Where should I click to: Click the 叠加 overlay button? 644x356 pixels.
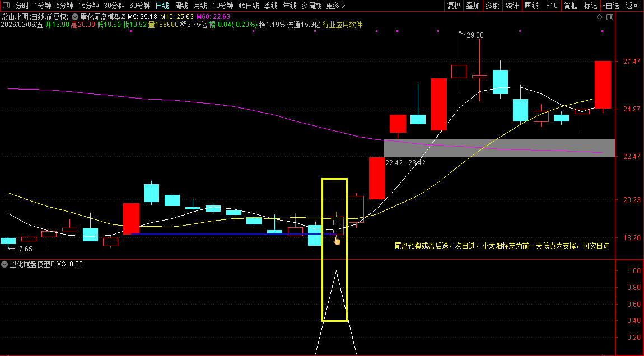(x=473, y=6)
